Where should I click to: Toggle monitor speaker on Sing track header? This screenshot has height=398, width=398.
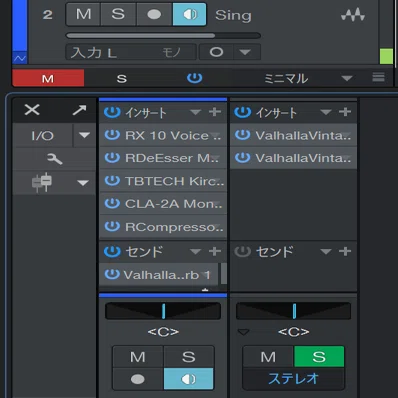(x=189, y=14)
